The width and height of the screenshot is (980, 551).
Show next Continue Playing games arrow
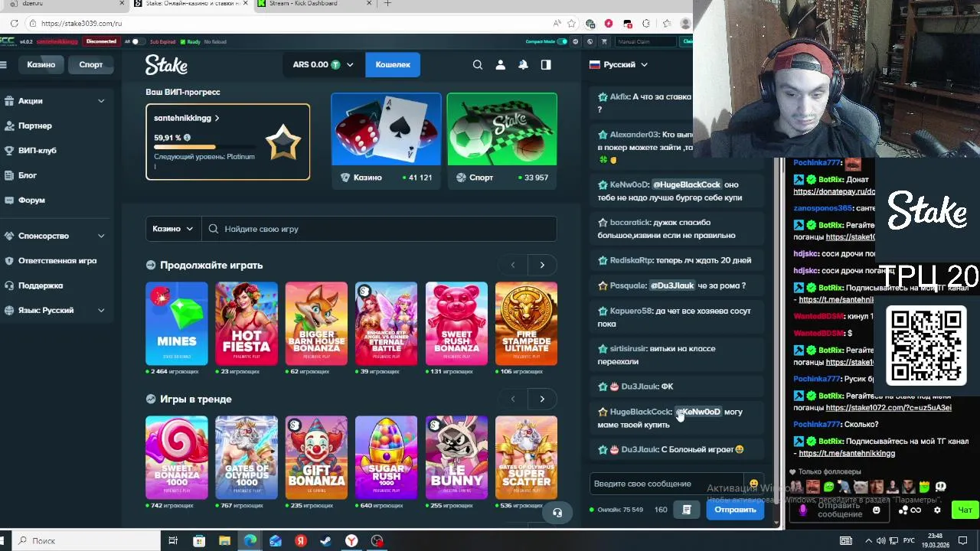[x=542, y=265]
